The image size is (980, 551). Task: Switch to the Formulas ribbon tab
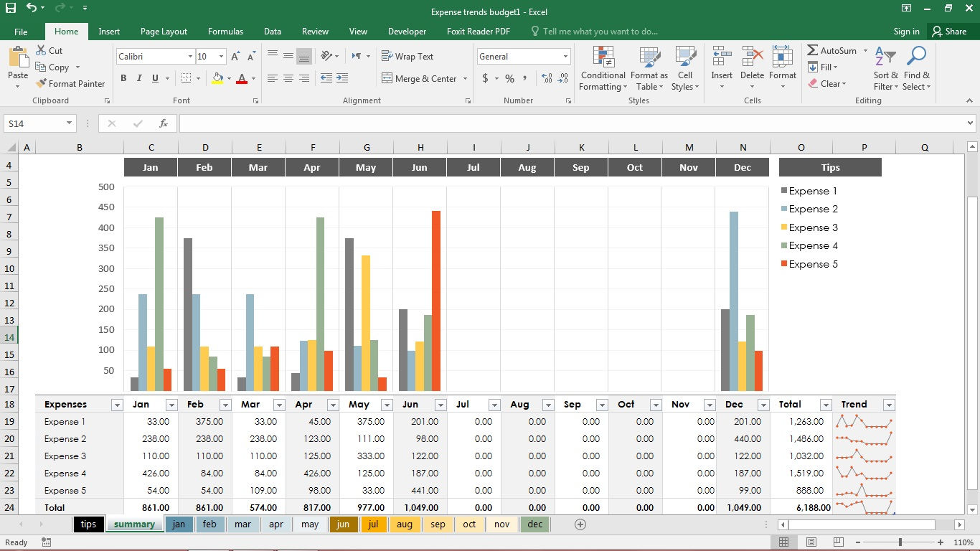click(225, 31)
